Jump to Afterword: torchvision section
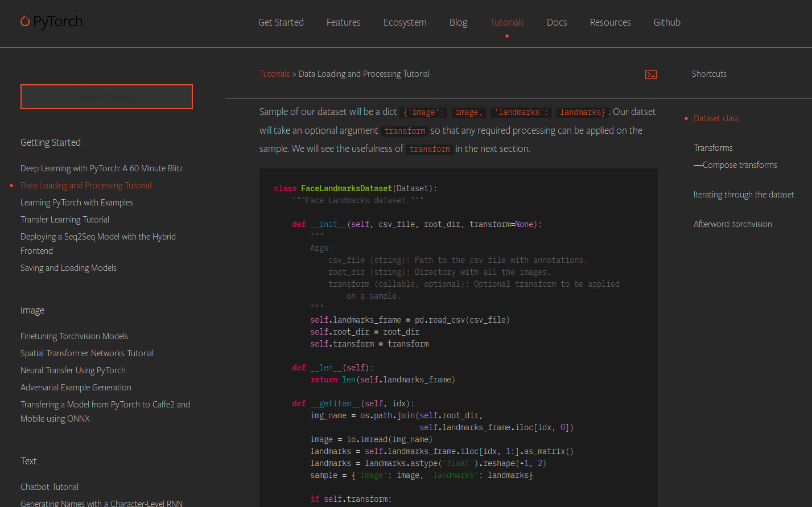 coord(733,224)
